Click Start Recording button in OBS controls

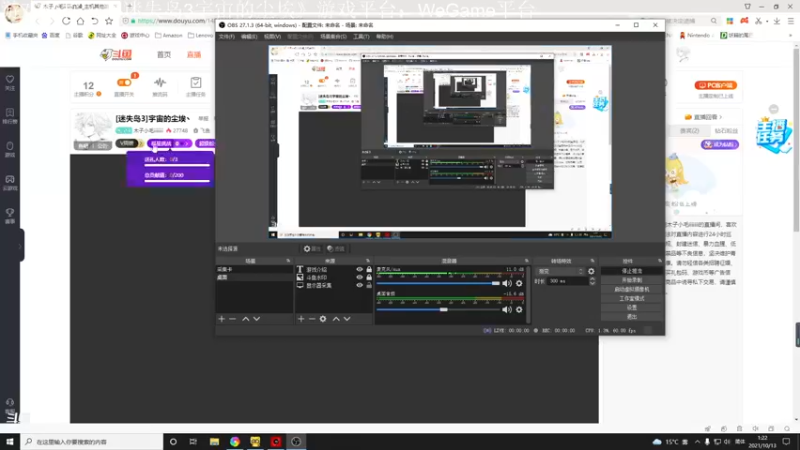[632, 280]
